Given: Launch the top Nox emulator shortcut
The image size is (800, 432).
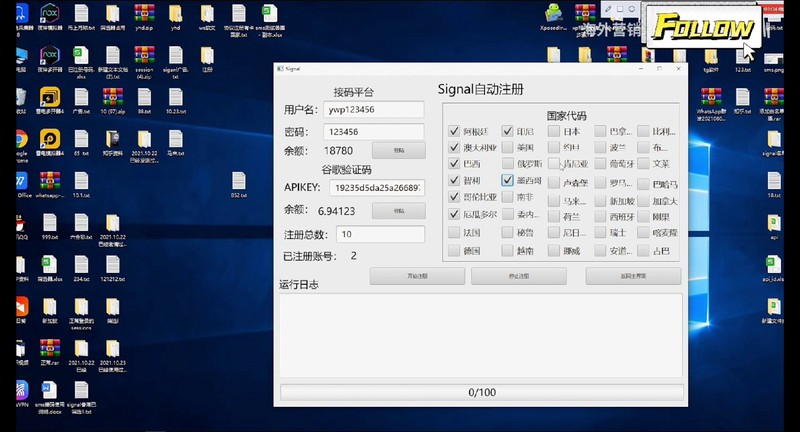Looking at the screenshot, I should pos(49,17).
